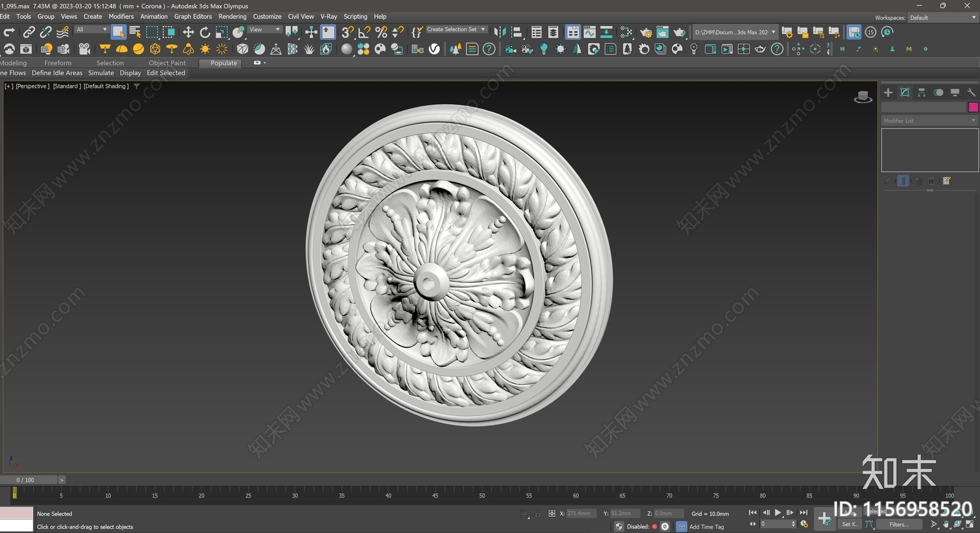
Task: Open the Object Paint ribbon tab
Action: [x=167, y=63]
